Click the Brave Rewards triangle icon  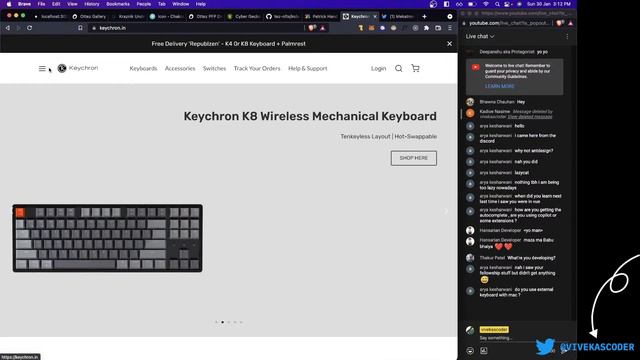pyautogui.click(x=323, y=28)
